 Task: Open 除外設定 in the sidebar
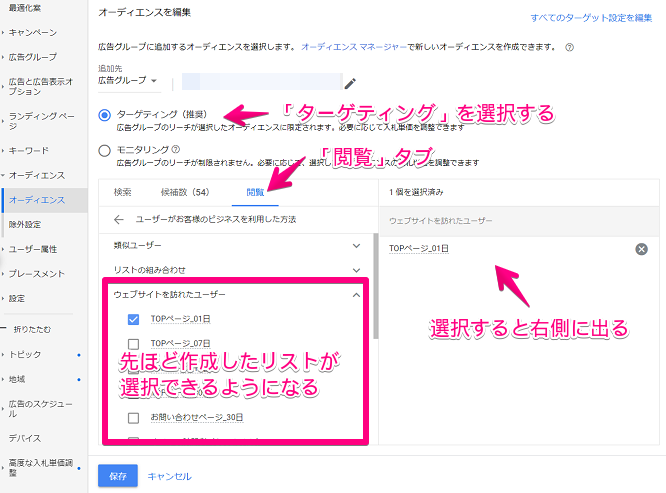tap(25, 224)
